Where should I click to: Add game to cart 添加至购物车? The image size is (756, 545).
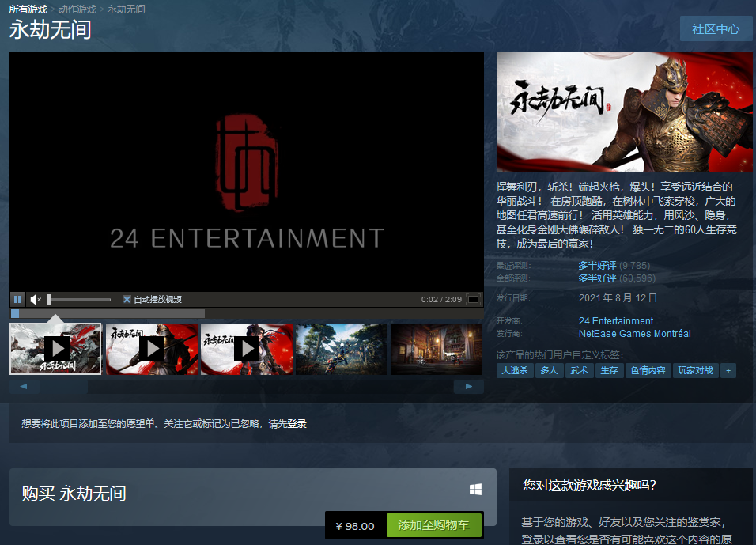[x=433, y=525]
